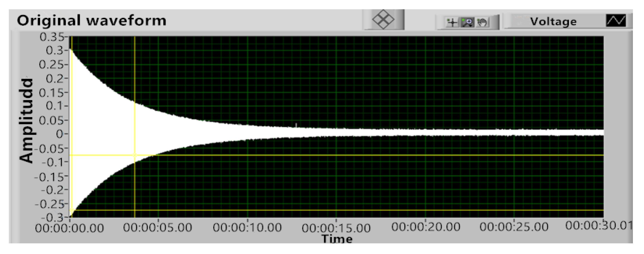Click the yellow cursor marker at waveform start
The height and width of the screenshot is (254, 644).
tap(72, 210)
